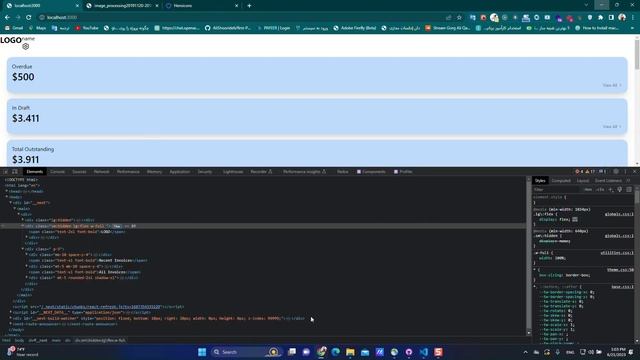Open a new browser tab
Viewport: 640px width, 360px height.
pos(249,6)
